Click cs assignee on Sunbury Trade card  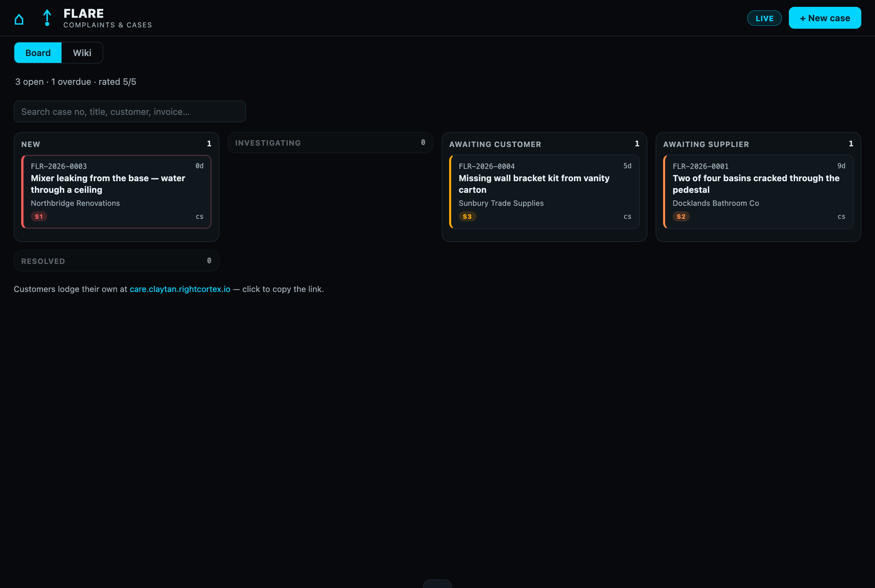pos(627,216)
